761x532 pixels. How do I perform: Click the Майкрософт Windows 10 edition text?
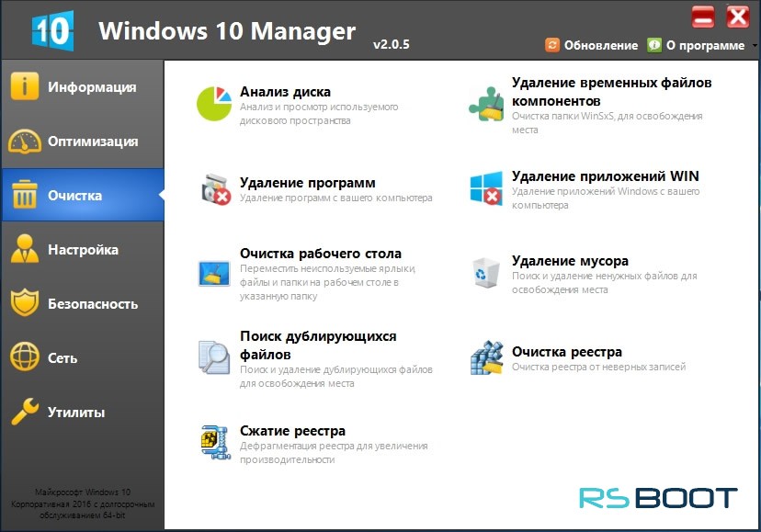point(83,504)
